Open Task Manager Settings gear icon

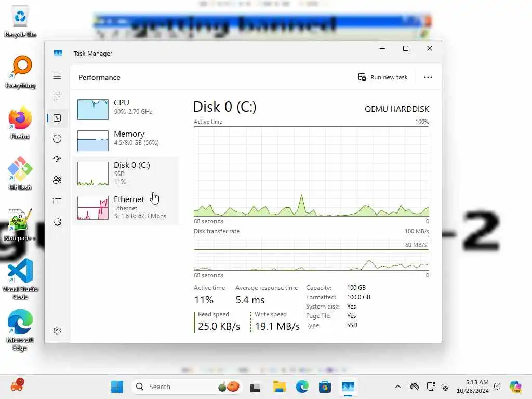[57, 330]
